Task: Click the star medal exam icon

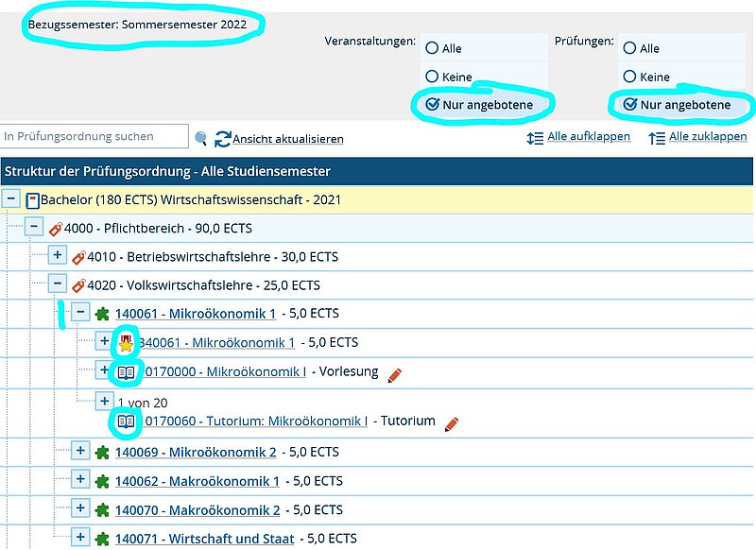Action: [x=126, y=342]
